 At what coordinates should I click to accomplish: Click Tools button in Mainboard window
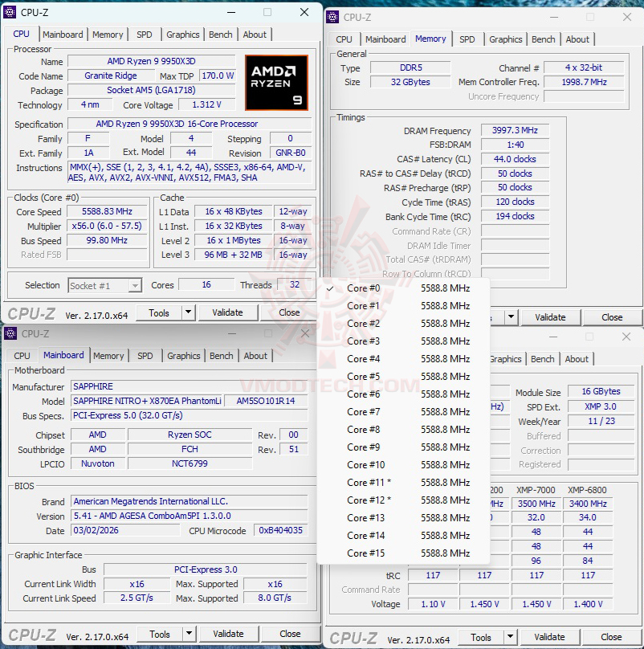pos(160,634)
